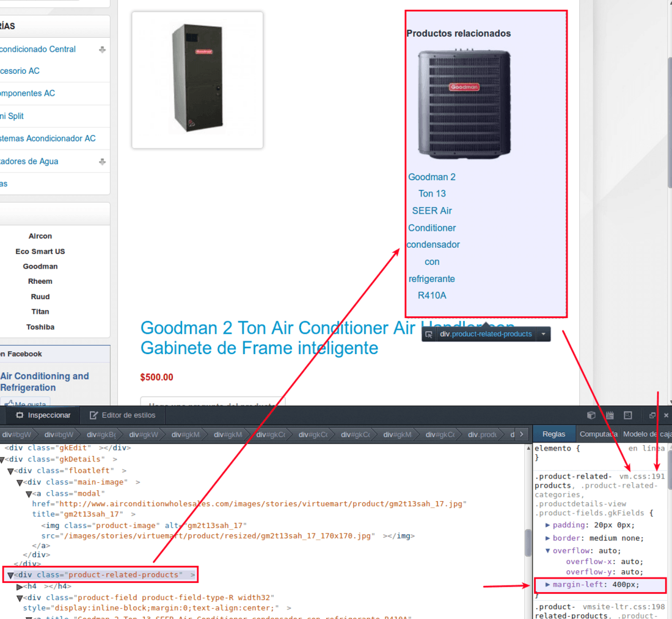Image resolution: width=672 pixels, height=619 pixels.
Task: Select the Toshiba brand
Action: pyautogui.click(x=40, y=327)
